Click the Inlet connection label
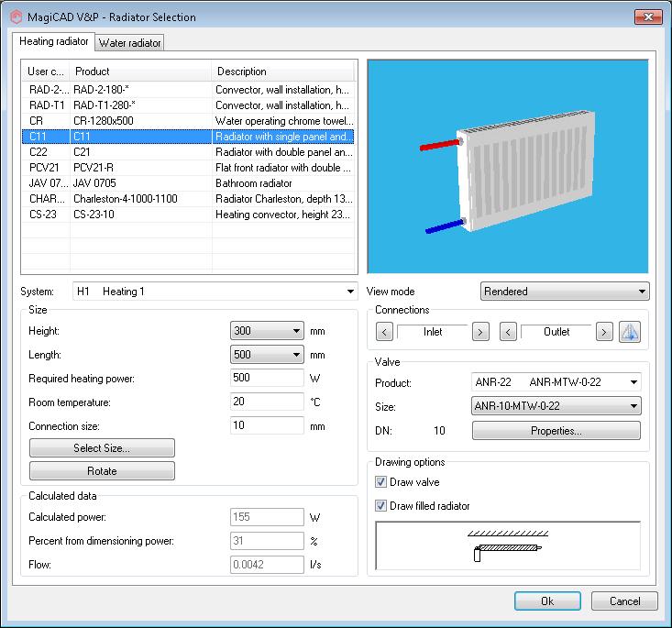The width and height of the screenshot is (672, 628). [x=433, y=332]
